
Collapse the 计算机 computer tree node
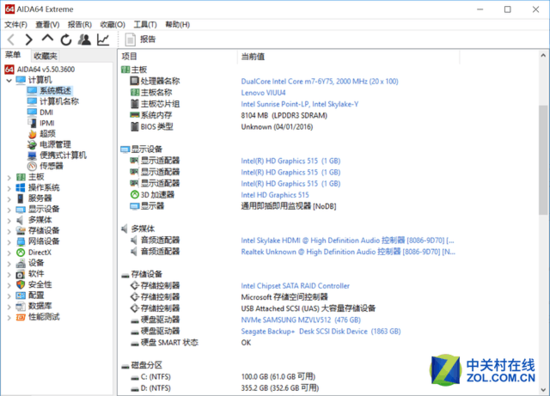tap(9, 80)
